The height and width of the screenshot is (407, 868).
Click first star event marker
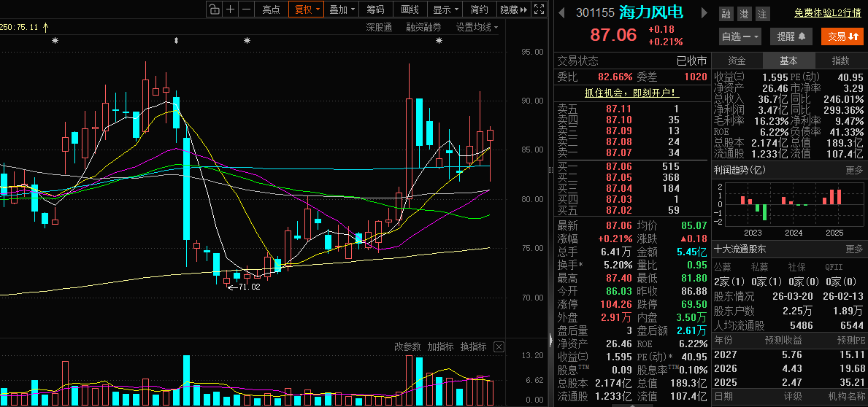coord(55,40)
